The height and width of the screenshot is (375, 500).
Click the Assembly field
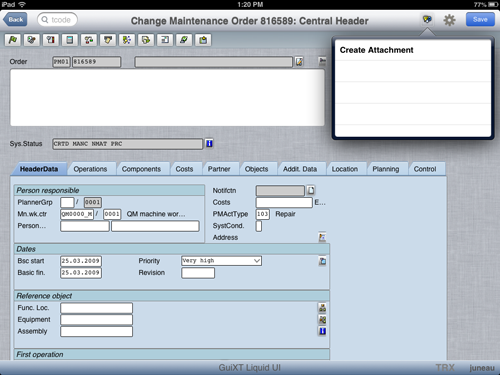96,331
